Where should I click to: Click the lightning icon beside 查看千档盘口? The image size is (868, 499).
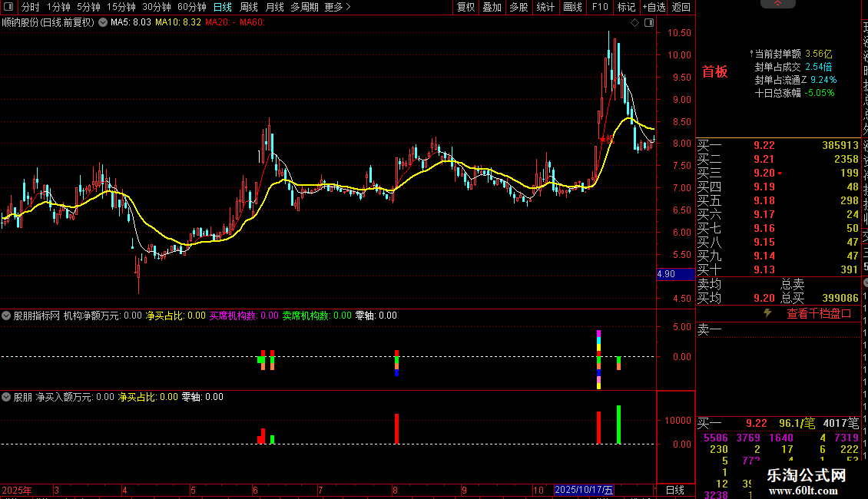(768, 313)
